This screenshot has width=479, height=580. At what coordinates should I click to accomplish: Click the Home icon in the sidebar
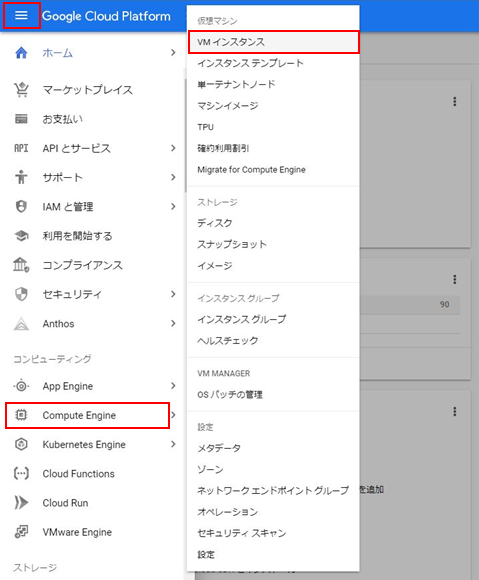pos(21,53)
